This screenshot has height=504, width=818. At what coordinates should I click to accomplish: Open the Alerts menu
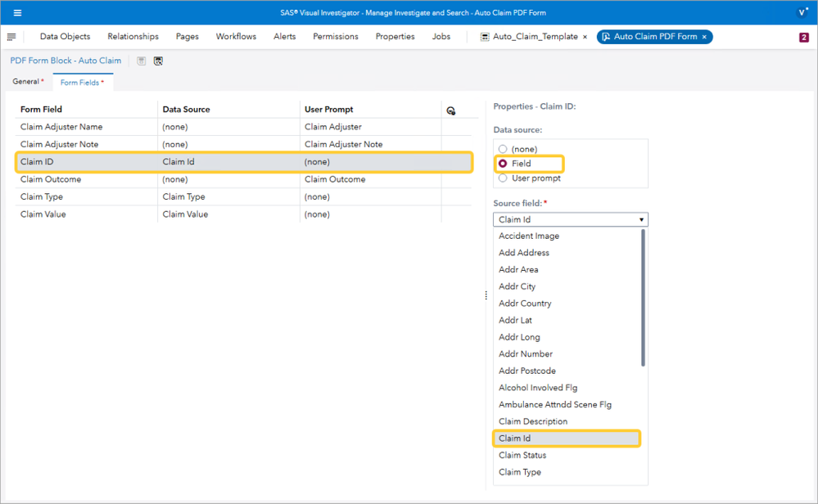click(285, 37)
